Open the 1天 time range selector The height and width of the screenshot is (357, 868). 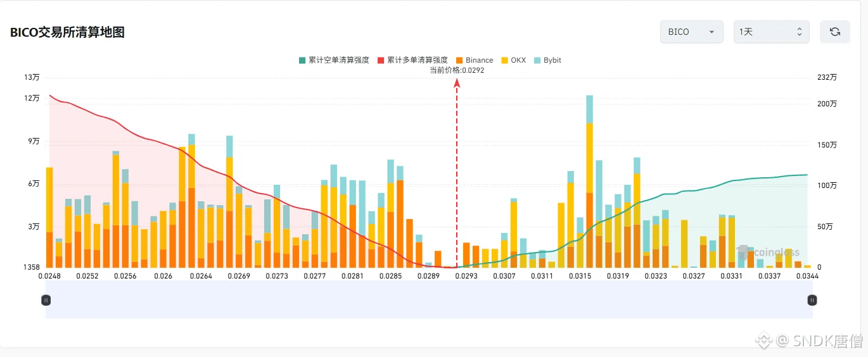771,32
